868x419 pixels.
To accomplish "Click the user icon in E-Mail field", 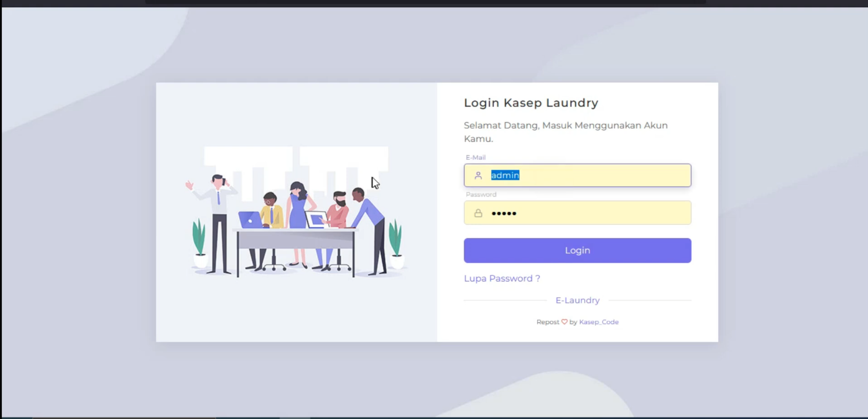I will click(478, 175).
